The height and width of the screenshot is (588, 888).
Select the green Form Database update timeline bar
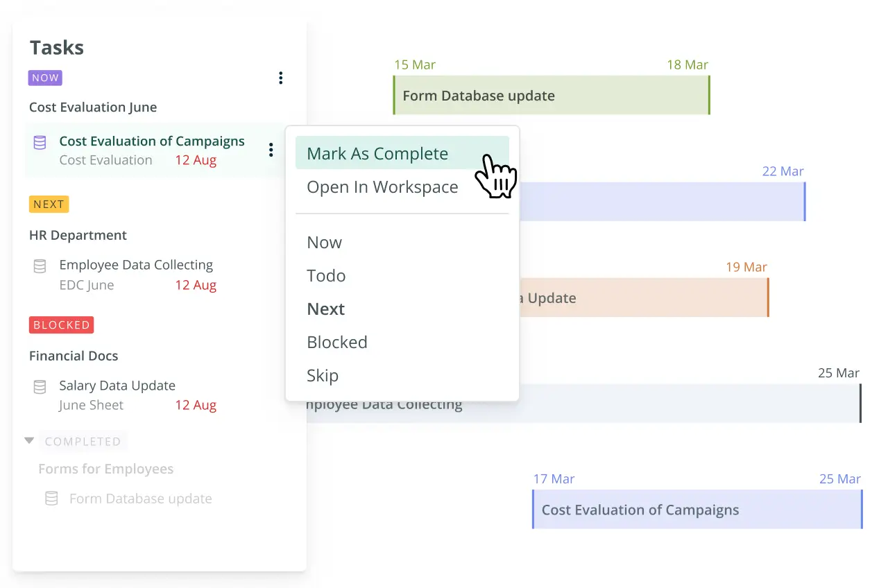(551, 96)
